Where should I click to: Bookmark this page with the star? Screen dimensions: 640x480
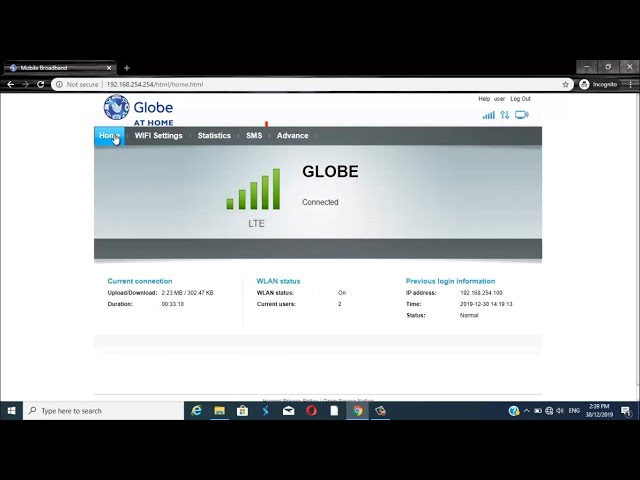tap(565, 84)
